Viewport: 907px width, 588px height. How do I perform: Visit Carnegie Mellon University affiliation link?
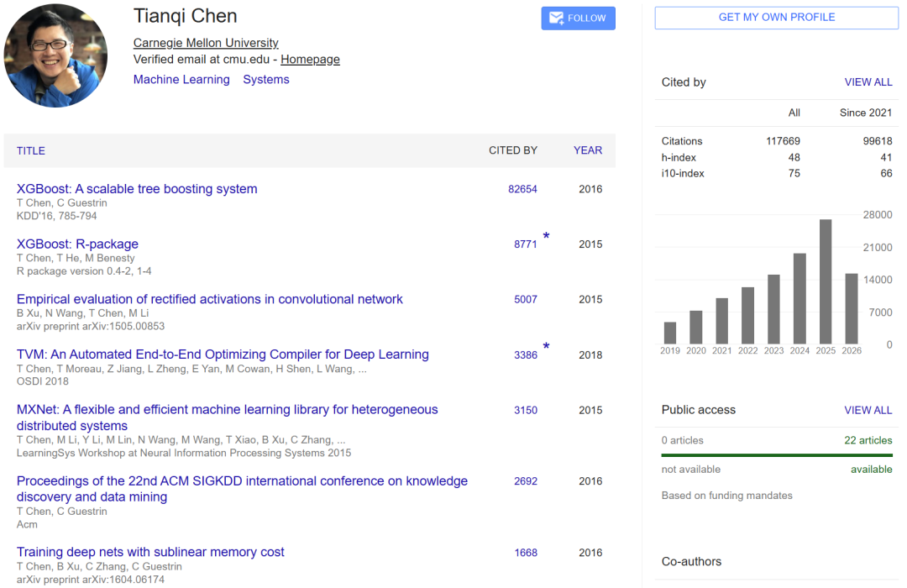point(206,43)
